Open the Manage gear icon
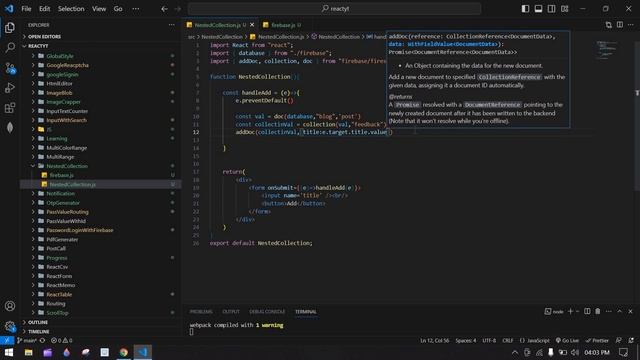Image resolution: width=640 pixels, height=360 pixels. 10,326
